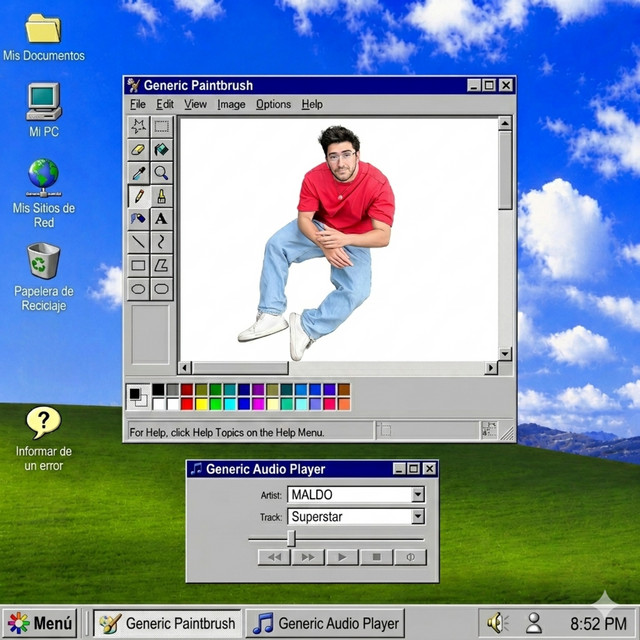Open the Image menu

231,104
